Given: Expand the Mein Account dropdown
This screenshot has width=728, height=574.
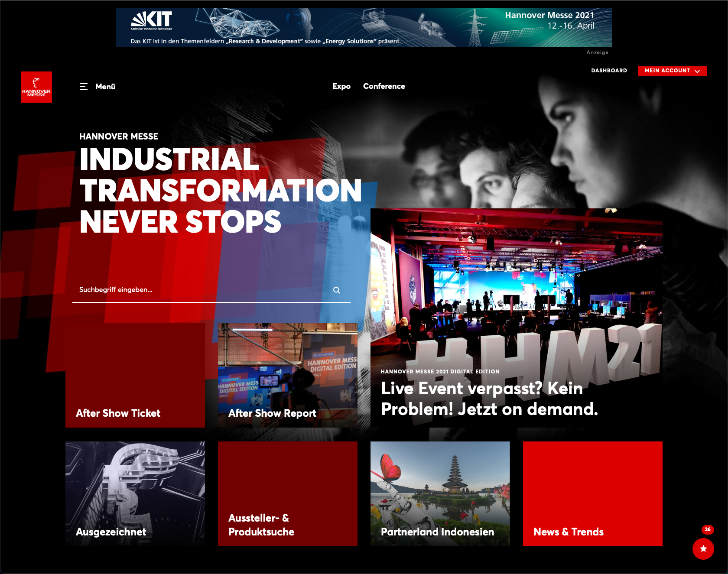Looking at the screenshot, I should [672, 71].
